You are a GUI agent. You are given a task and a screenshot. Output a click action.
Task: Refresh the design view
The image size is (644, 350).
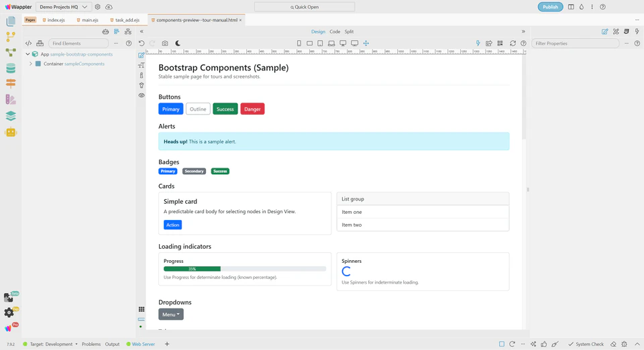coord(513,43)
